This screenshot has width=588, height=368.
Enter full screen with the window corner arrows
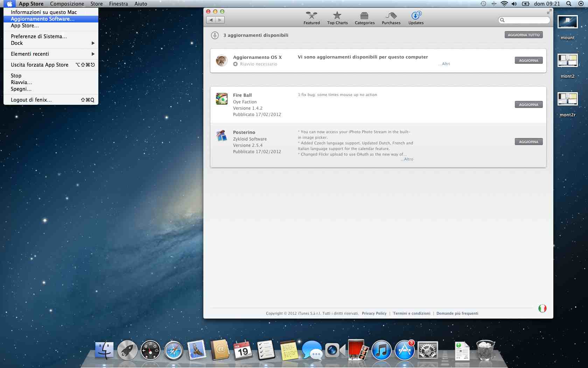pos(549,12)
